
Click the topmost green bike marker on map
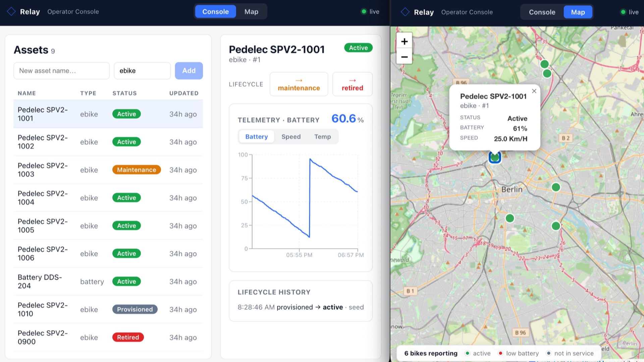pos(544,64)
